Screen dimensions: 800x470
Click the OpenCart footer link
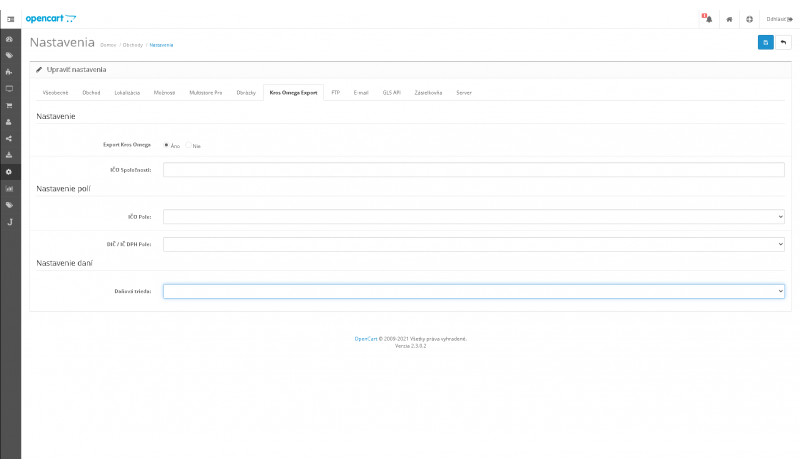coord(366,339)
